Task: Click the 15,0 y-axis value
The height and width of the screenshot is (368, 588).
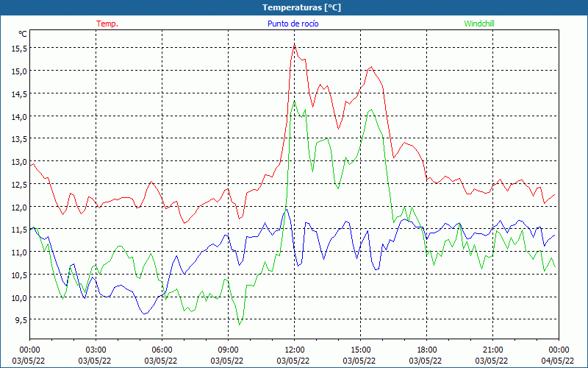Action: click(19, 71)
